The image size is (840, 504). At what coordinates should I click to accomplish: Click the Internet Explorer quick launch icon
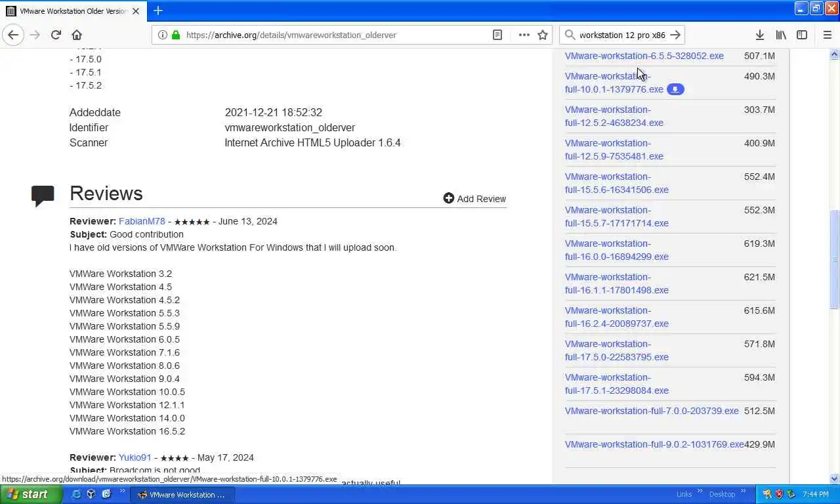(x=76, y=494)
